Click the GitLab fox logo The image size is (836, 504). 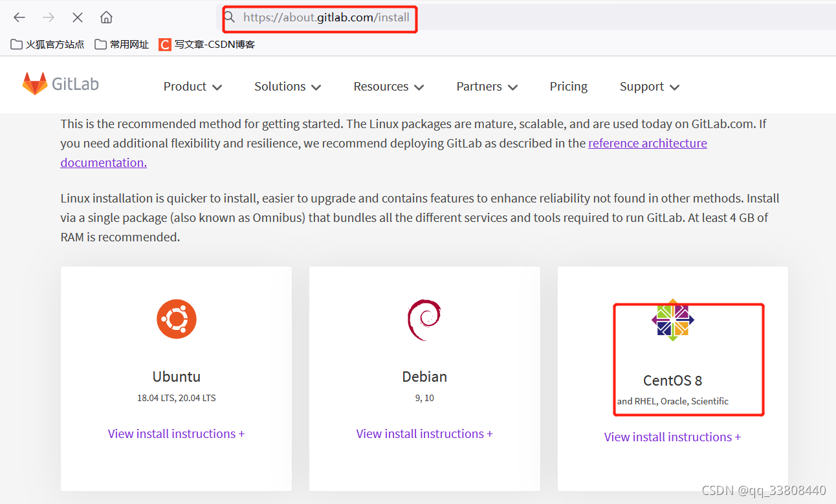[x=35, y=84]
